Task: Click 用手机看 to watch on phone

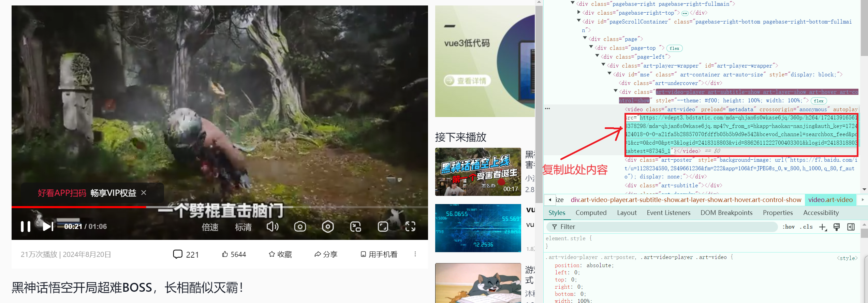Action: 379,254
